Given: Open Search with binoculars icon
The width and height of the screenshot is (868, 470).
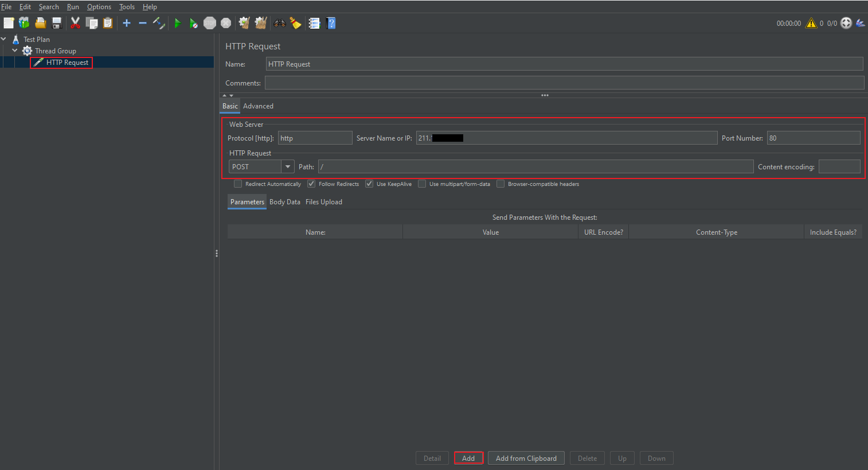Looking at the screenshot, I should point(280,23).
